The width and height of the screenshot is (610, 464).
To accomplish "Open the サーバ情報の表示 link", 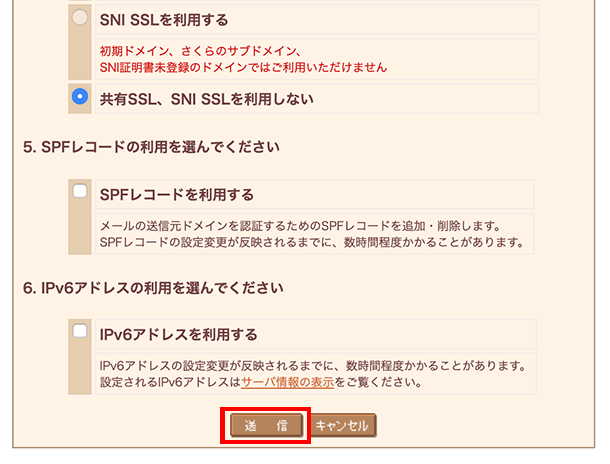I will 287,382.
